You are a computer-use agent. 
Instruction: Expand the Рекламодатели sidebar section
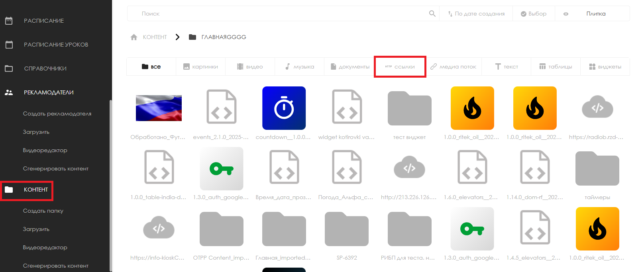[x=49, y=92]
